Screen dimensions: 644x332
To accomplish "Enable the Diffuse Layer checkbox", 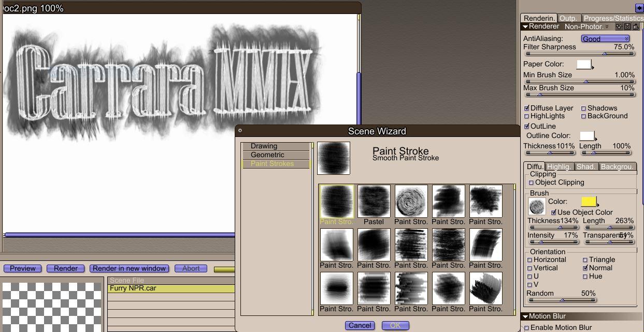I will point(527,108).
